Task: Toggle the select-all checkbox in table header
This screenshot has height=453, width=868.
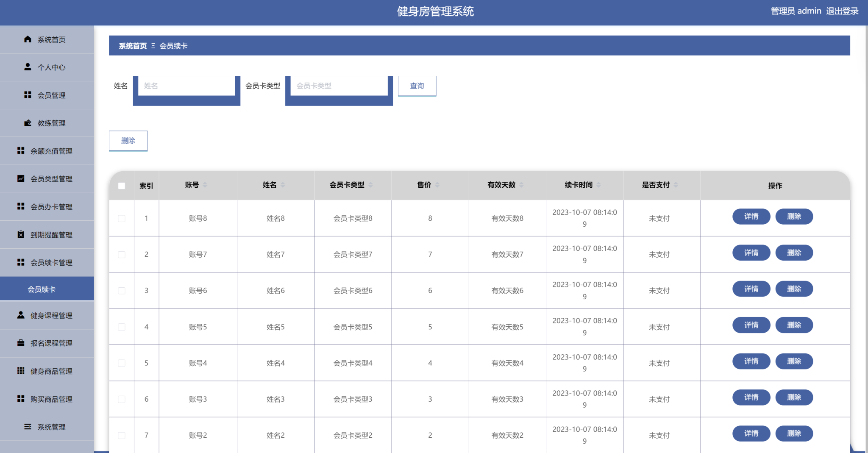Action: pos(122,186)
